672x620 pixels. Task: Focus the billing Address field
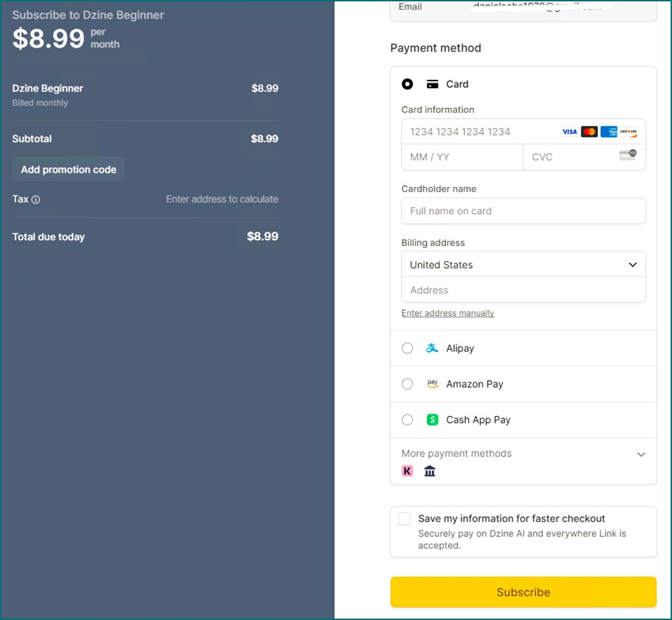(524, 290)
